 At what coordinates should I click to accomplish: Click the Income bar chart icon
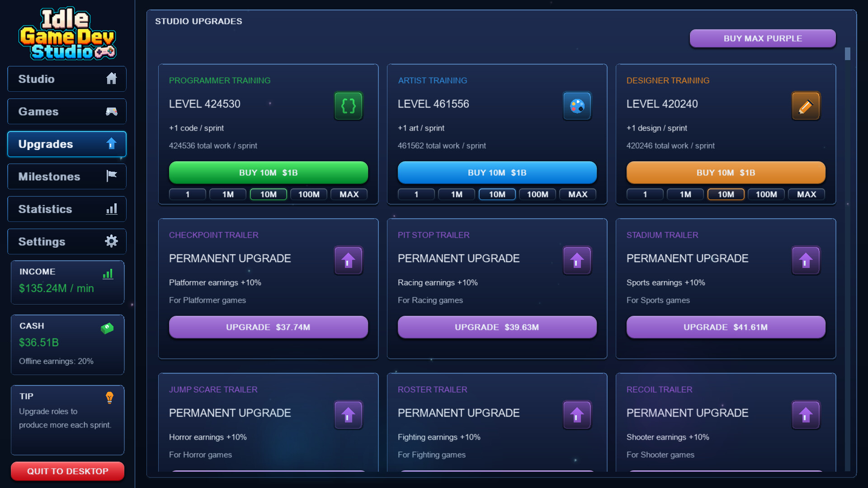(x=108, y=274)
